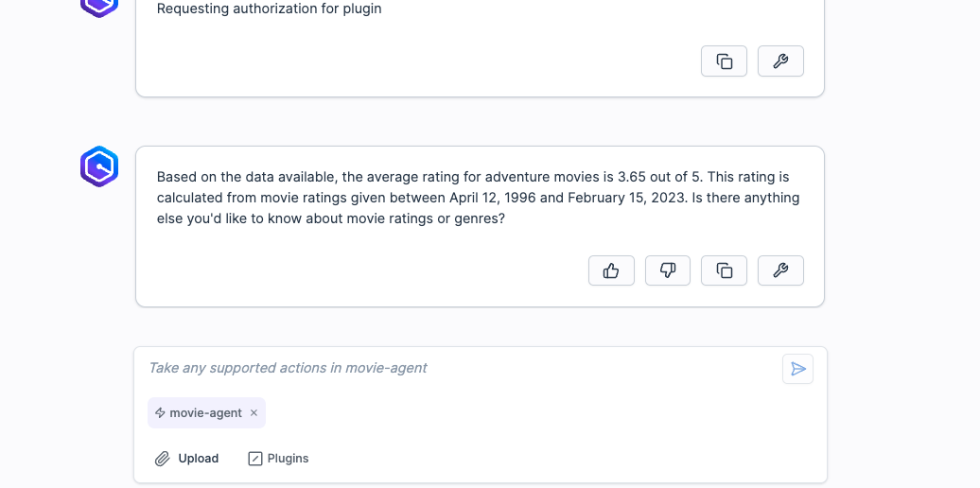Image resolution: width=980 pixels, height=488 pixels.
Task: Select the movie-agent chip label
Action: 205,413
